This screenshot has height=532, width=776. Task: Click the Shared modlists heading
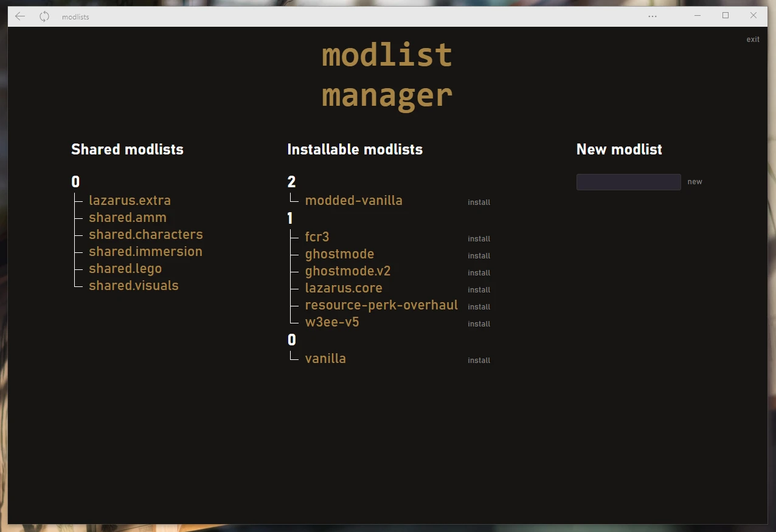tap(127, 150)
